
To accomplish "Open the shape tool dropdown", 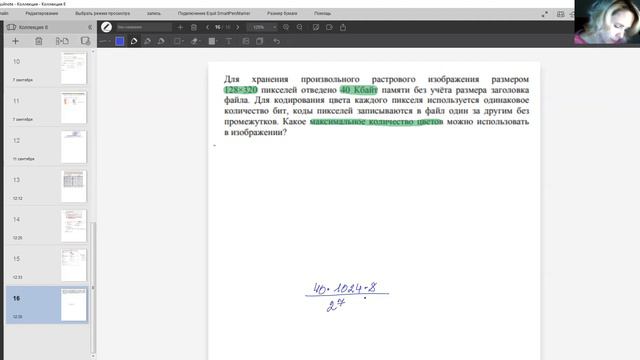I will coord(178,41).
